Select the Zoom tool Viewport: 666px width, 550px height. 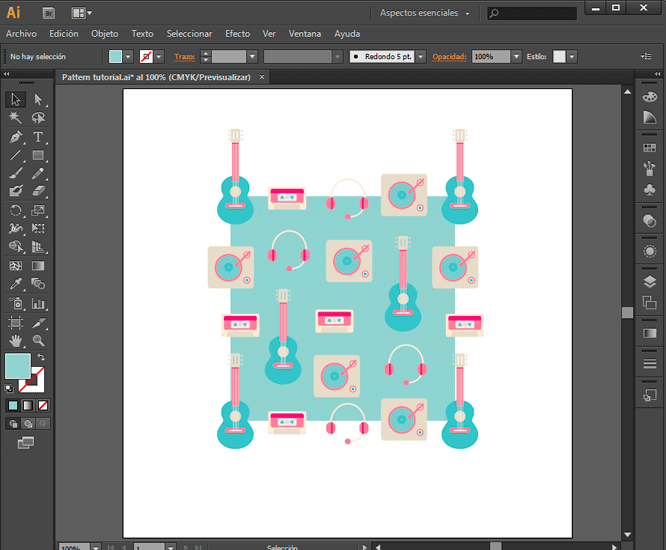38,341
